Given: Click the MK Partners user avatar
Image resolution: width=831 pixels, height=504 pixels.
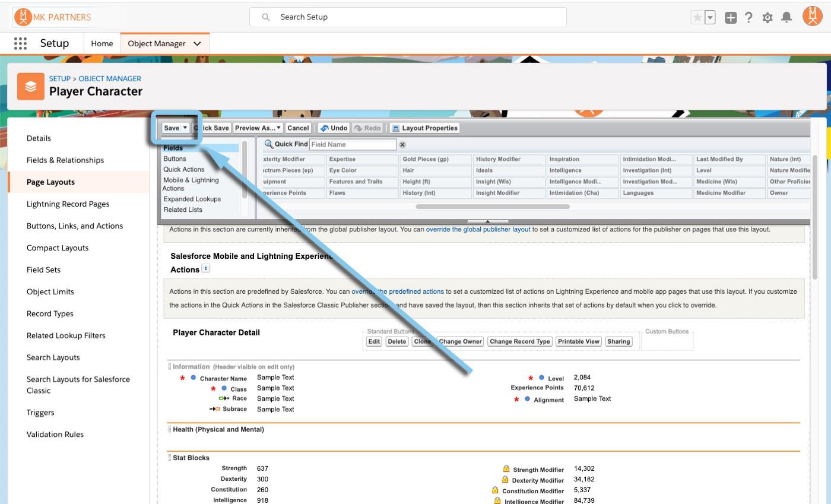Looking at the screenshot, I should [812, 16].
